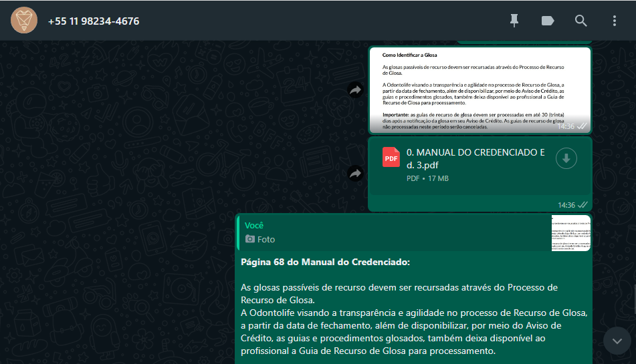Open the 'Como Identificar a Glosa' image
This screenshot has height=364, width=636.
(480, 90)
